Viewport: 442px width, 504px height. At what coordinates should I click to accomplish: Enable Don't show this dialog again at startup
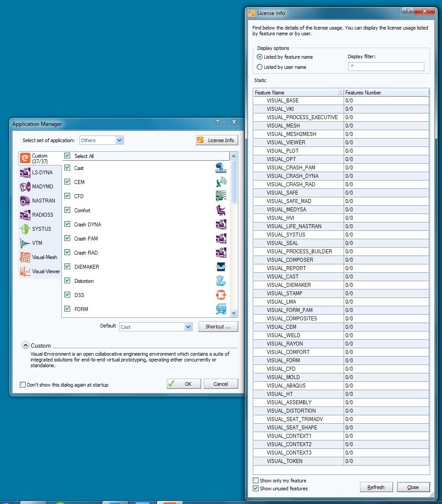coord(23,385)
